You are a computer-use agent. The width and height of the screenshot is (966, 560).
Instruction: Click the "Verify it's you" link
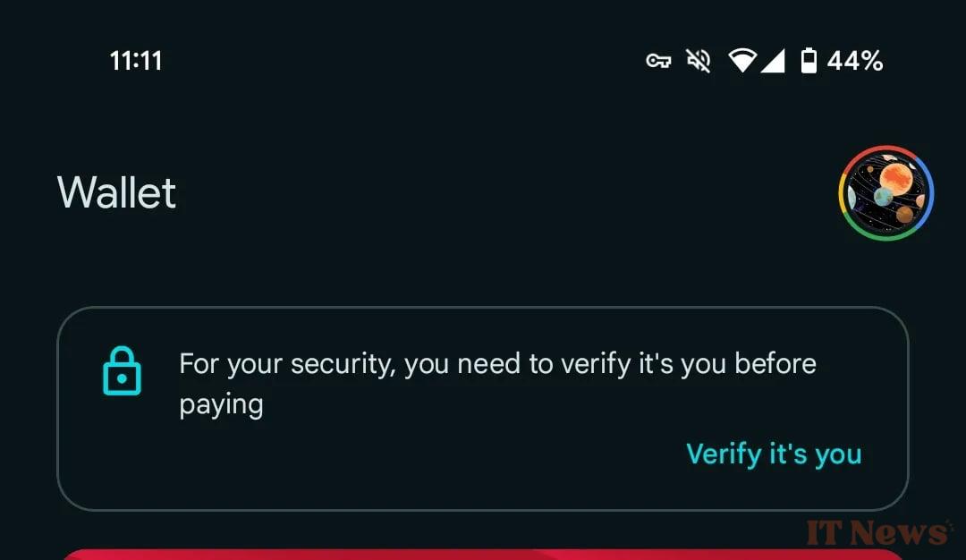[774, 454]
